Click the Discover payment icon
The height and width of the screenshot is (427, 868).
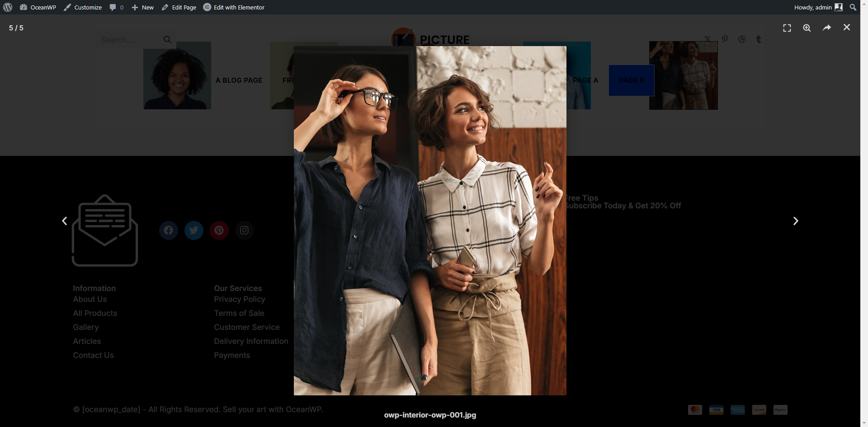coord(759,410)
